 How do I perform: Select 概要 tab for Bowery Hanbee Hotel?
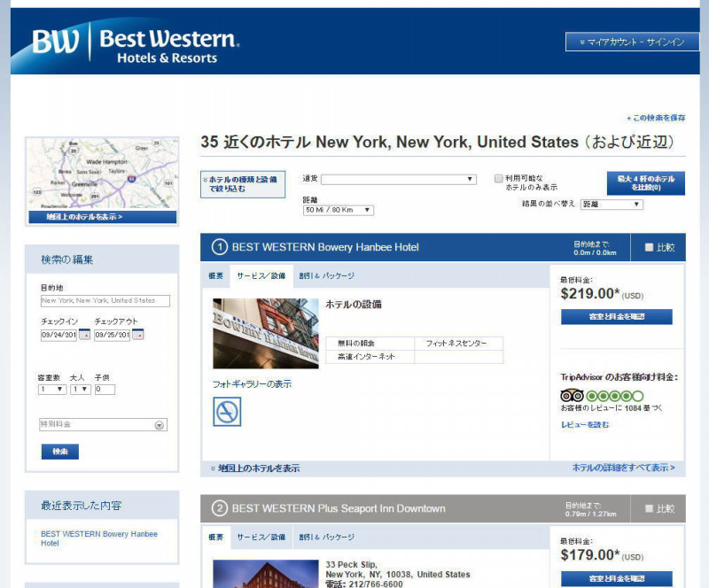(215, 275)
